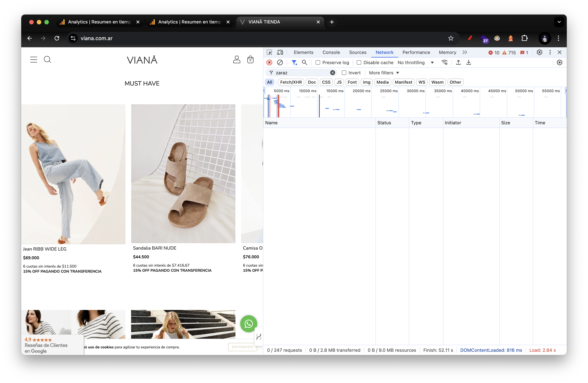
Task: Enable the Preserve log checkbox
Action: 318,63
